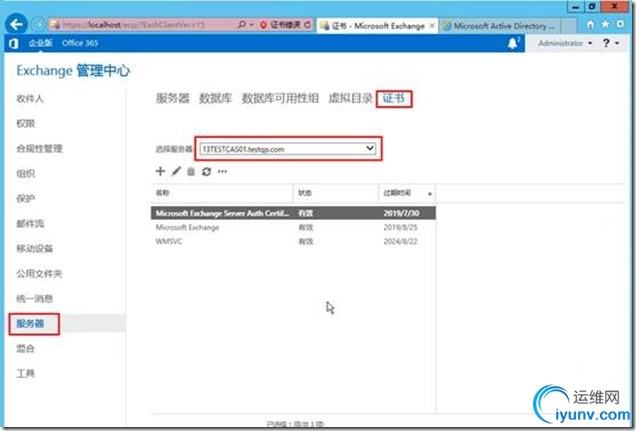Switch to the 虚拟目录 tab
Screen dimensions: 636x431
[350, 98]
